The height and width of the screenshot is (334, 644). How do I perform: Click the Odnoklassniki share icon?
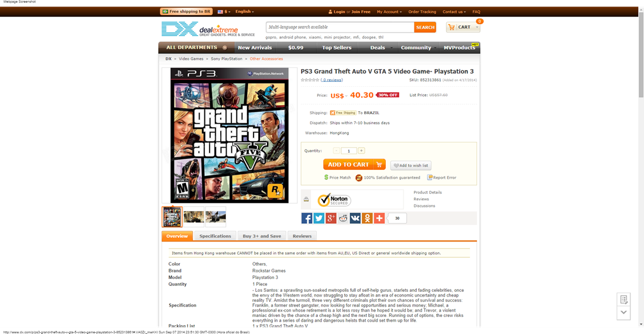coord(367,218)
